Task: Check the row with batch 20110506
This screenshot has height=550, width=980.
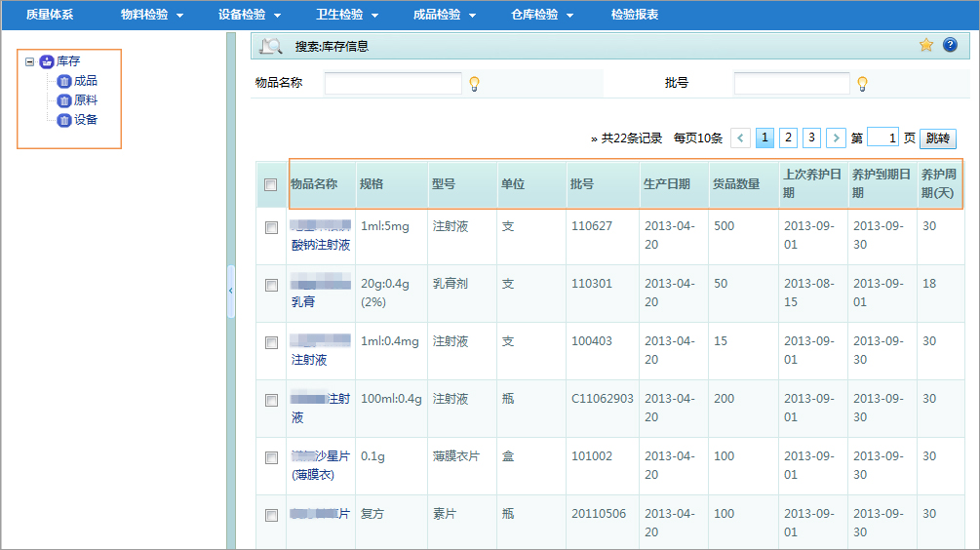Action: [x=271, y=516]
